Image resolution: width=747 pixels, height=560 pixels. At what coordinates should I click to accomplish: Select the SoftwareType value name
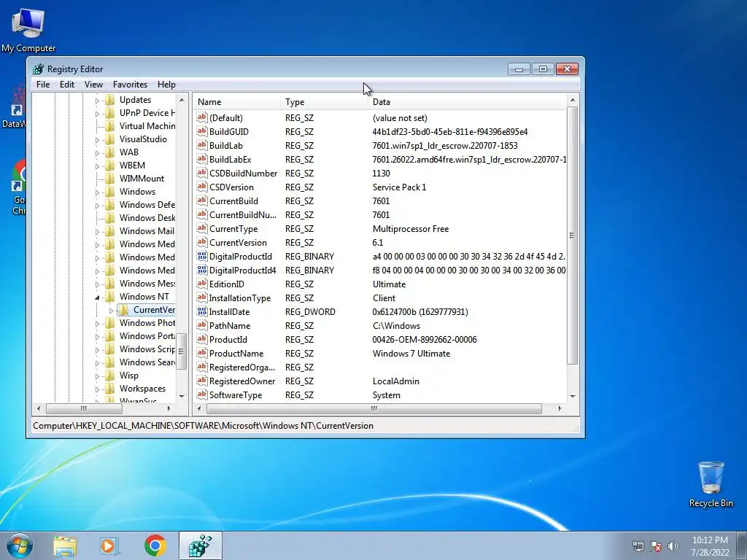point(236,394)
